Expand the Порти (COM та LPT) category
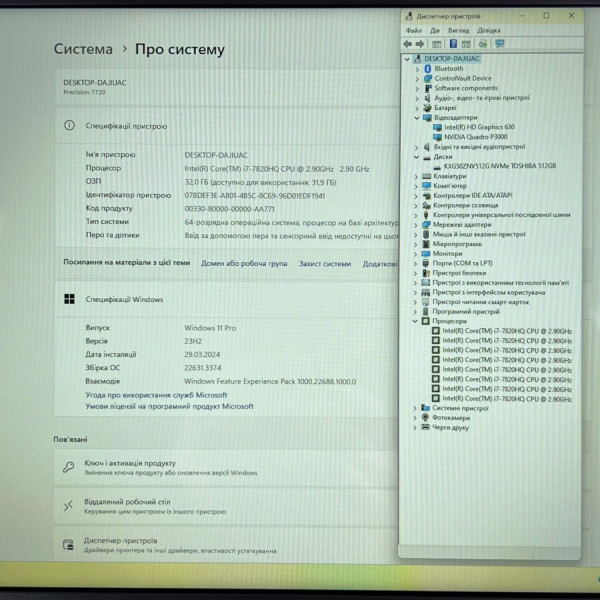This screenshot has width=600, height=600. pyautogui.click(x=416, y=263)
